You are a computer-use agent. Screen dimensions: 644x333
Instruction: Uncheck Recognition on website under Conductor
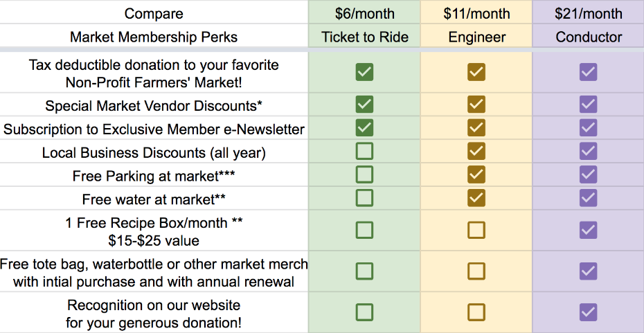click(588, 312)
